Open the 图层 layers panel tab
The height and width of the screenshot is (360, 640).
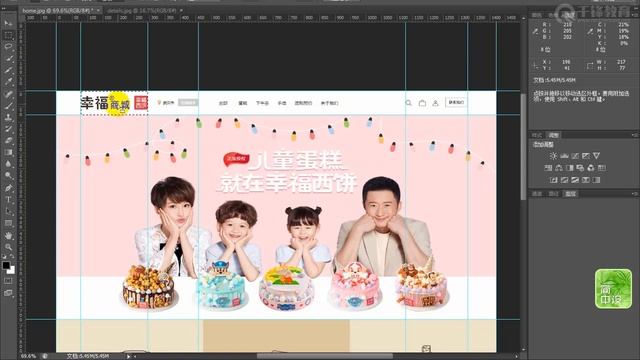click(570, 194)
